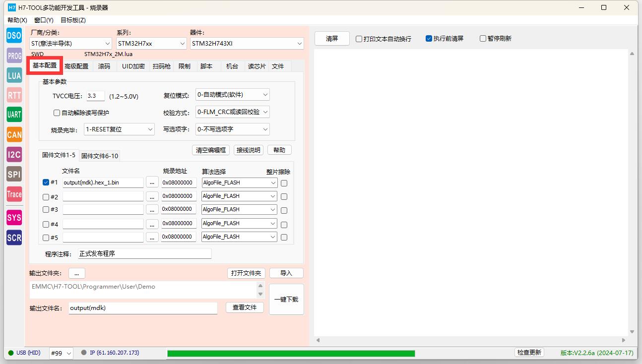Click the IP connection status indicator
Screen dimensions: 642x364
tap(110, 353)
